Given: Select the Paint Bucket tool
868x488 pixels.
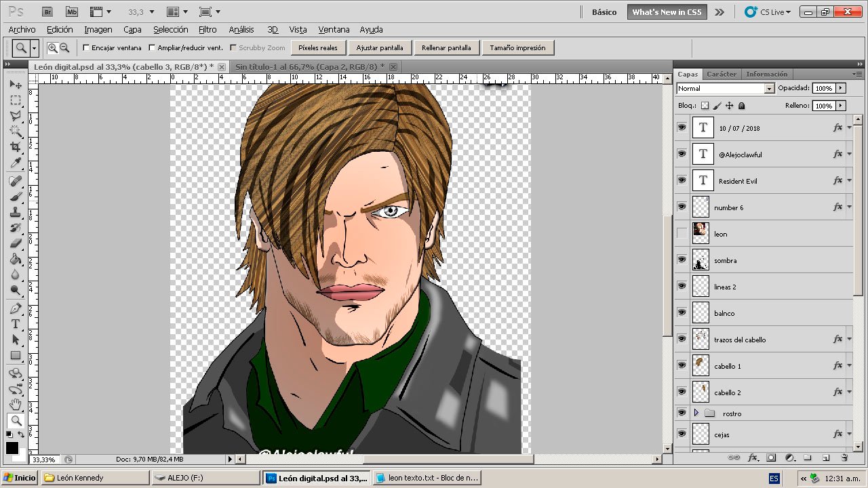Looking at the screenshot, I should (16, 259).
